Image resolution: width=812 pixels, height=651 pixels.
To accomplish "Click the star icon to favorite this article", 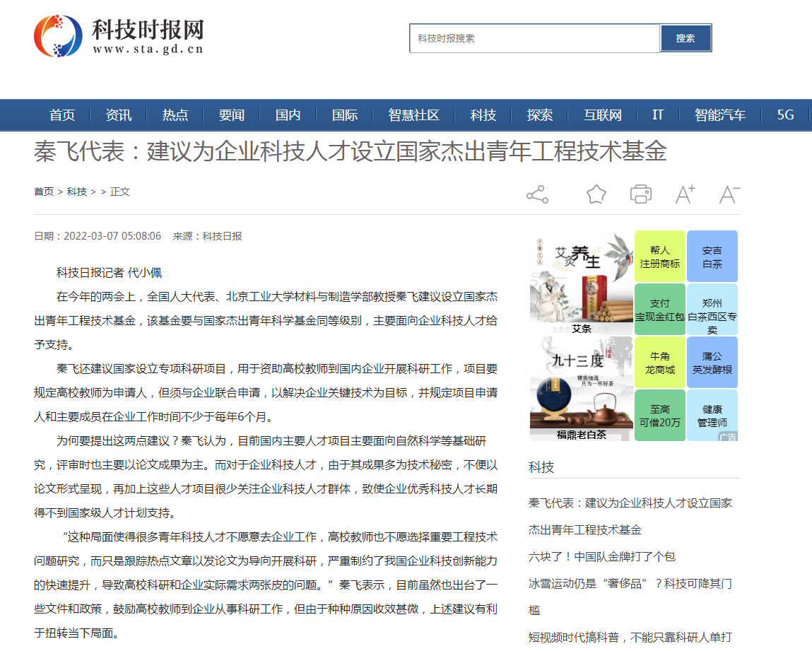I will click(596, 194).
